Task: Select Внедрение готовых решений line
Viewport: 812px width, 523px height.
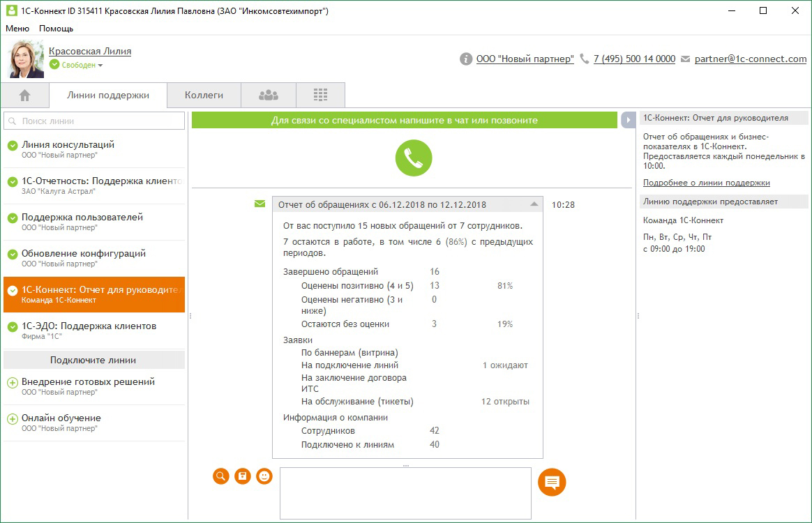Action: (x=93, y=387)
